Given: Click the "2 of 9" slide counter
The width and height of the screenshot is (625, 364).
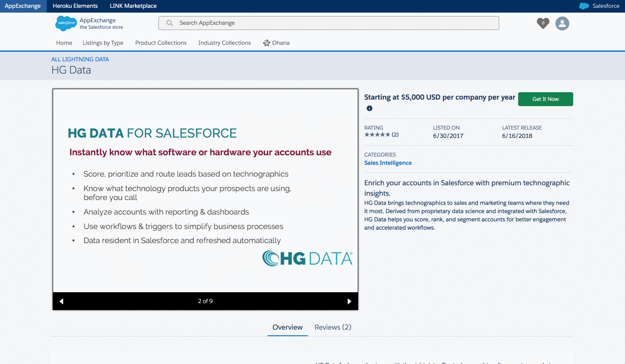Looking at the screenshot, I should click(205, 301).
